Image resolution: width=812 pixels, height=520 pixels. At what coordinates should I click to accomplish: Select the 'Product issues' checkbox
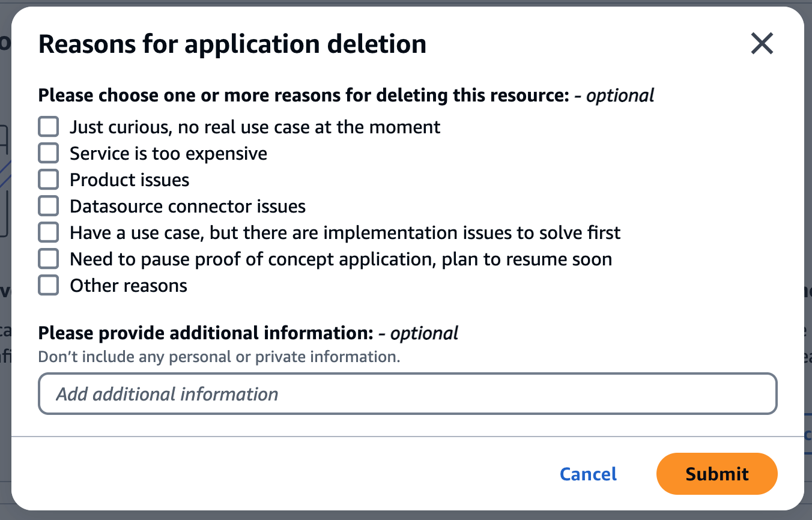[x=49, y=180]
